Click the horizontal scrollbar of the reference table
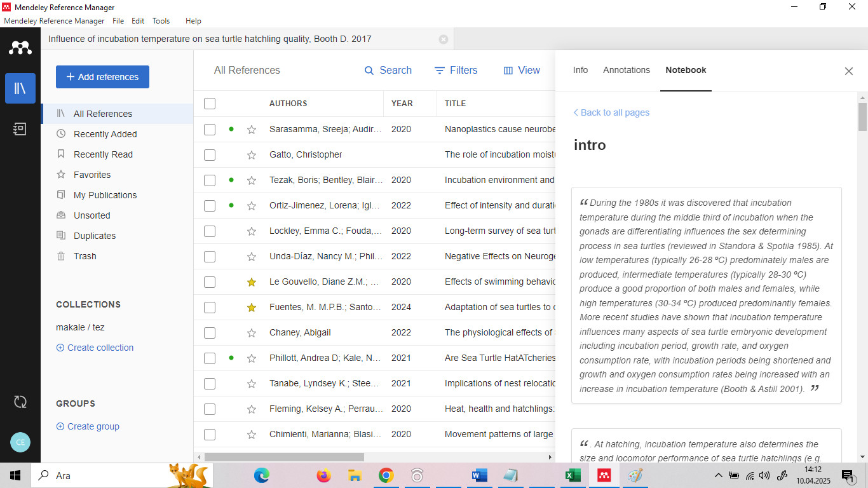 pos(284,457)
